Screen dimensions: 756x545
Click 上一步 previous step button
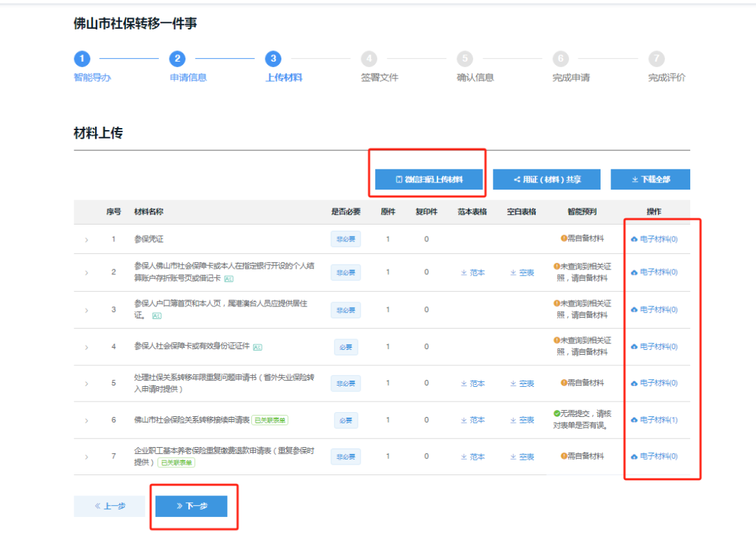109,506
